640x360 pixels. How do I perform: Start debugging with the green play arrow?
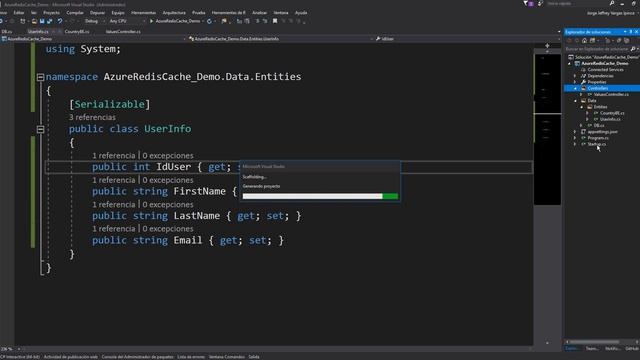(151, 21)
